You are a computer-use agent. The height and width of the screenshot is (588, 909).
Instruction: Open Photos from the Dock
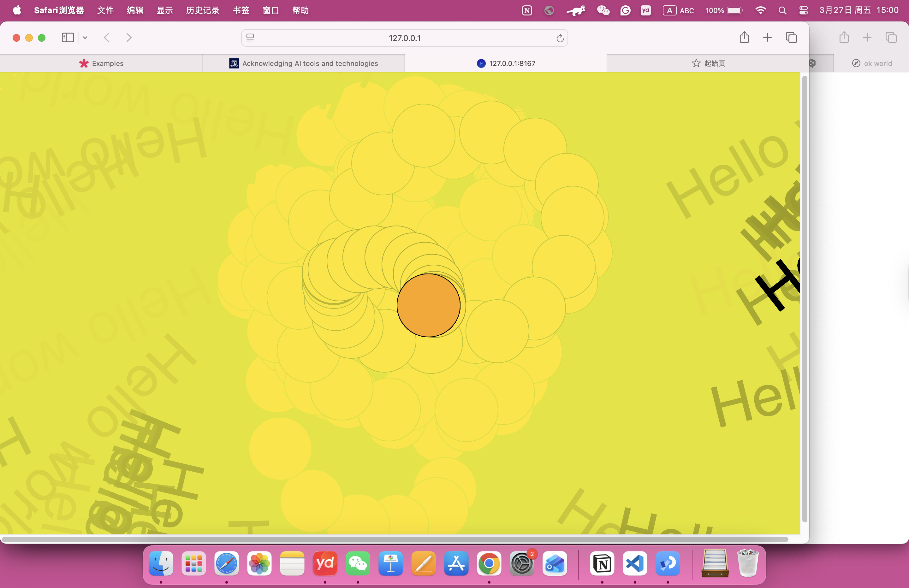click(x=259, y=563)
